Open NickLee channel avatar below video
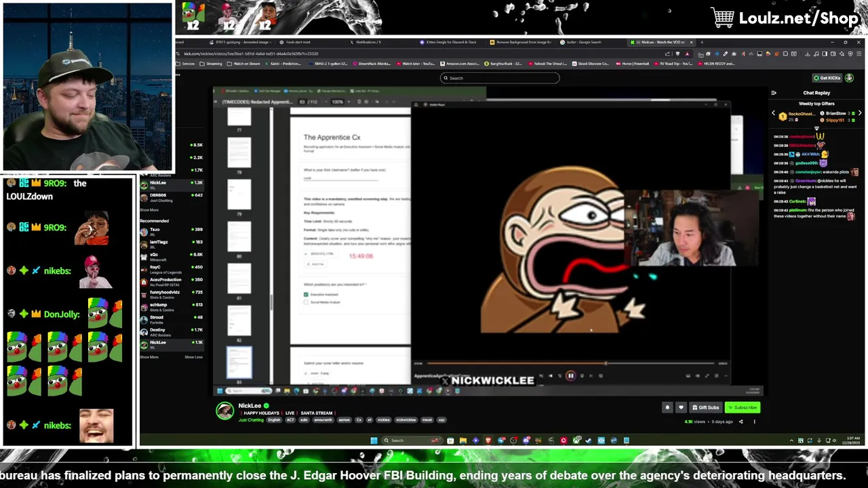 pyautogui.click(x=225, y=411)
